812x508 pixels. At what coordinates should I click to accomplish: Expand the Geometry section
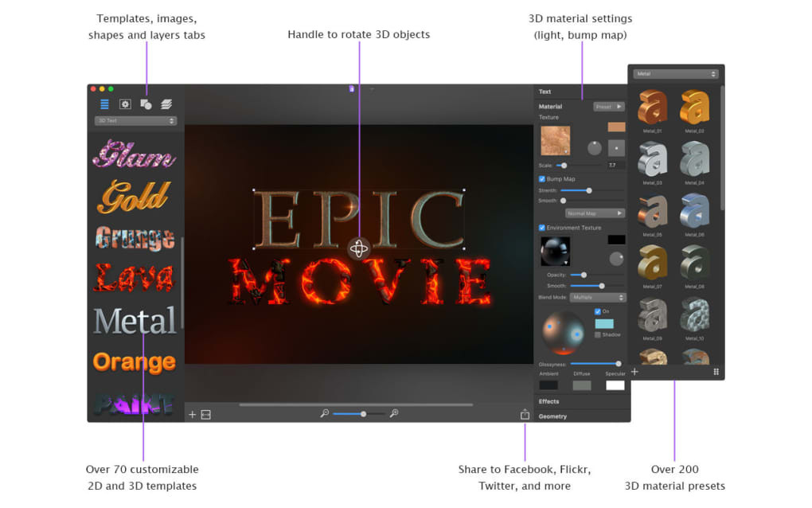point(582,416)
